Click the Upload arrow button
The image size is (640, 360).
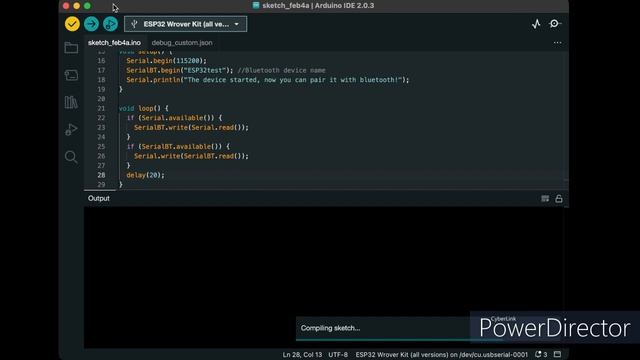(x=91, y=24)
